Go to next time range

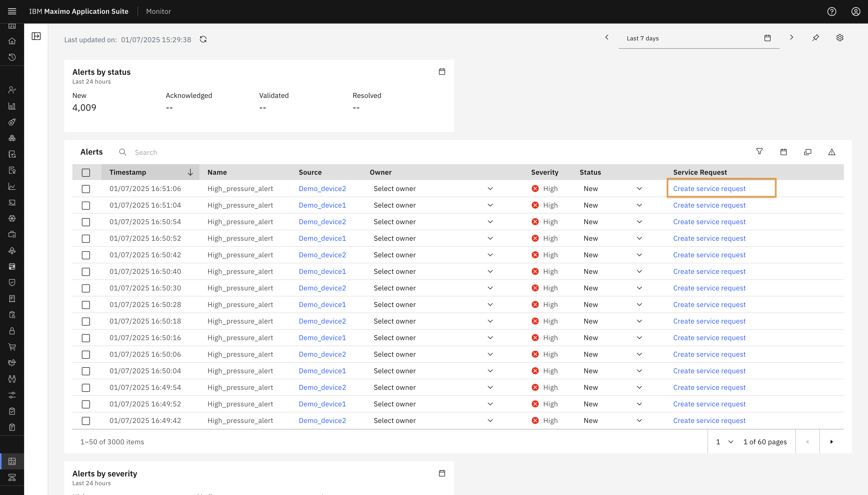point(791,37)
